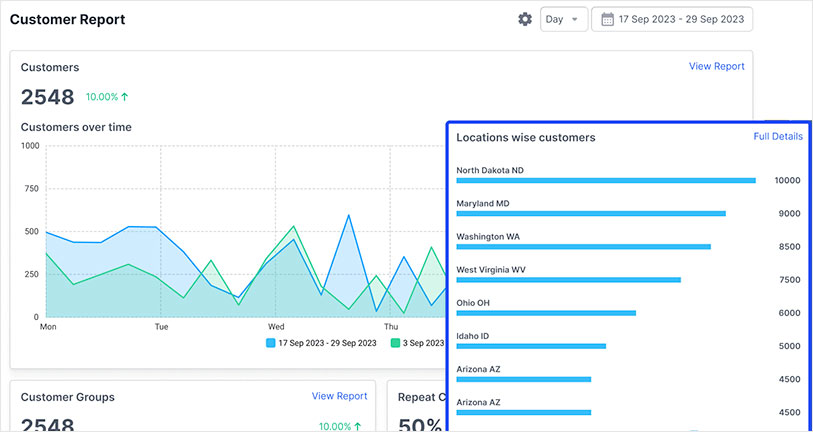Click the Thu label on chart axis
The width and height of the screenshot is (813, 432).
tap(391, 327)
